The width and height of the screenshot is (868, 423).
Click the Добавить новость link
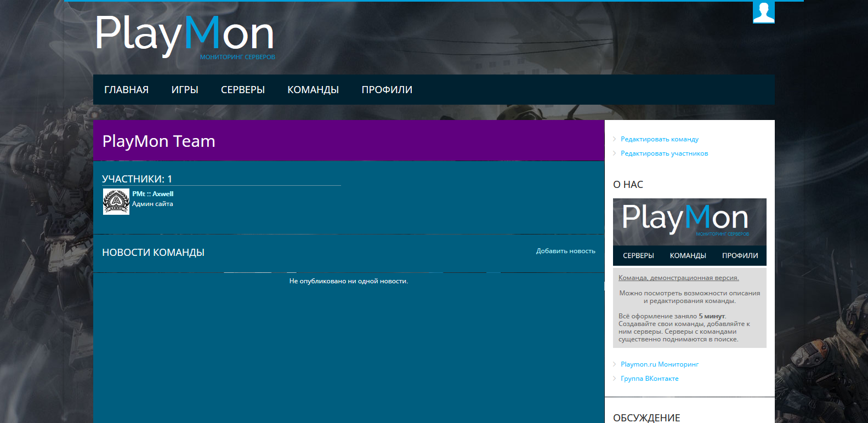pos(565,251)
